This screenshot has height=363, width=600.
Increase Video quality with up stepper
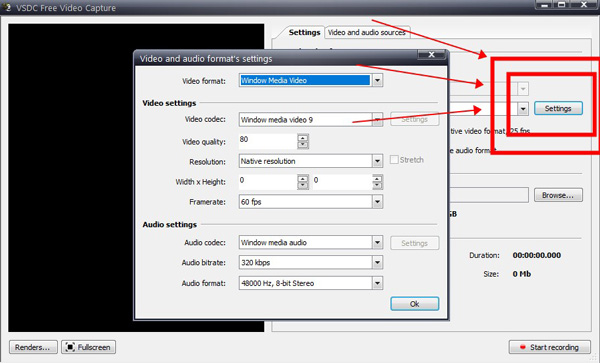303,138
